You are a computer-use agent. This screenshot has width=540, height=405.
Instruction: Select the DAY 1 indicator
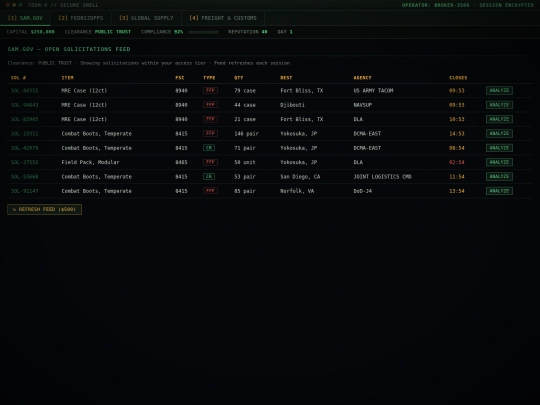click(x=285, y=32)
